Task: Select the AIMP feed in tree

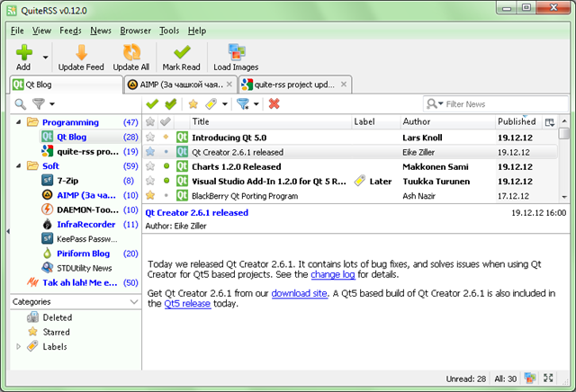Action: (x=89, y=195)
